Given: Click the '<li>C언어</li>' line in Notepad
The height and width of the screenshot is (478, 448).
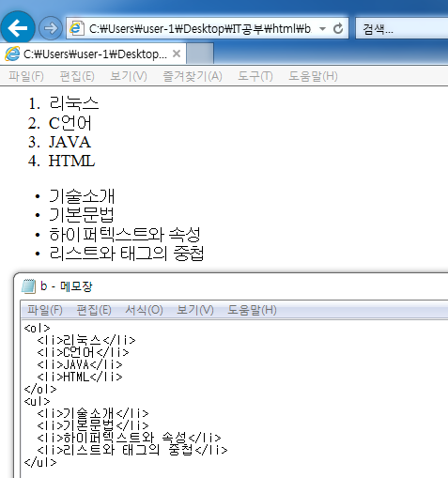Looking at the screenshot, I should coord(83,352).
